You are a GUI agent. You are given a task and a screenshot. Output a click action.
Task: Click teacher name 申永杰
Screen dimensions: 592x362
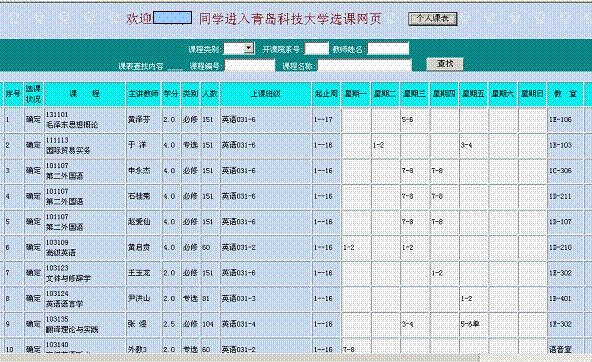coord(139,171)
